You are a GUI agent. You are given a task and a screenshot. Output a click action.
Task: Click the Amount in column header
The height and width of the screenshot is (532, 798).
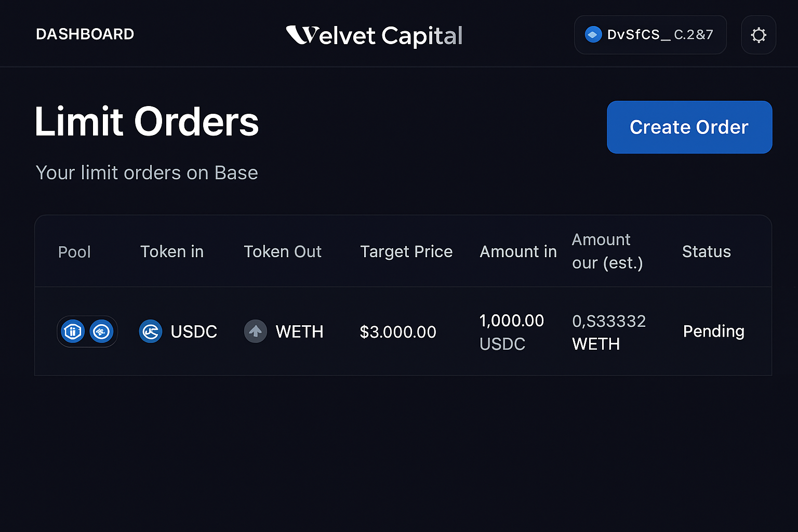point(518,251)
